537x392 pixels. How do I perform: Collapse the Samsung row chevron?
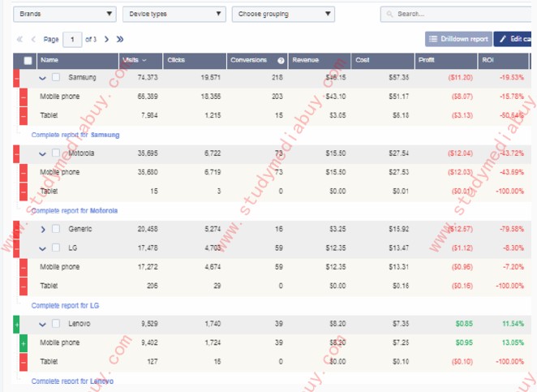point(42,78)
